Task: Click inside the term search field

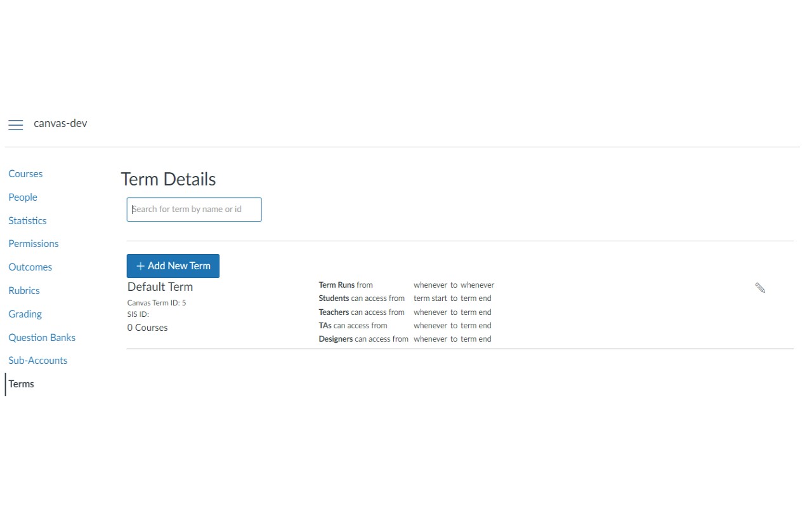Action: (x=193, y=209)
